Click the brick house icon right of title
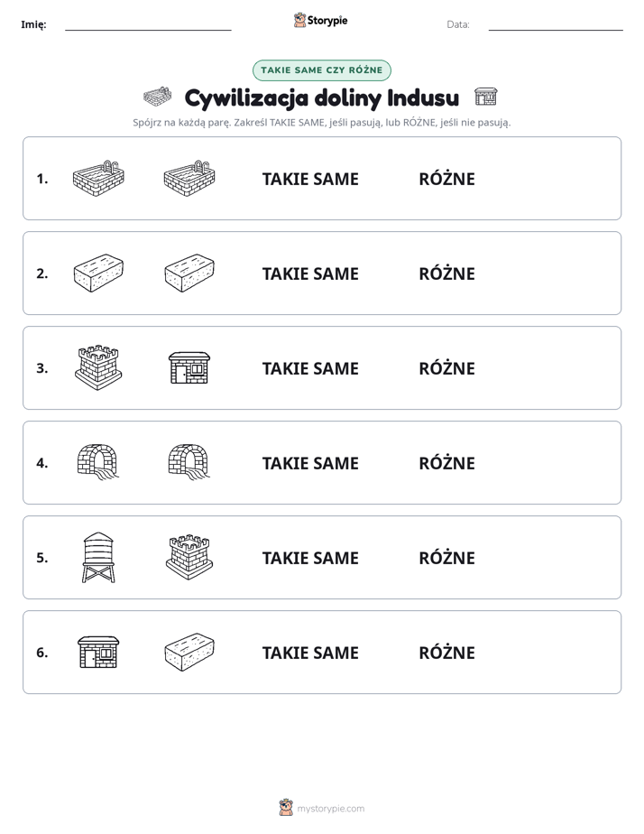The image size is (644, 834). [485, 97]
